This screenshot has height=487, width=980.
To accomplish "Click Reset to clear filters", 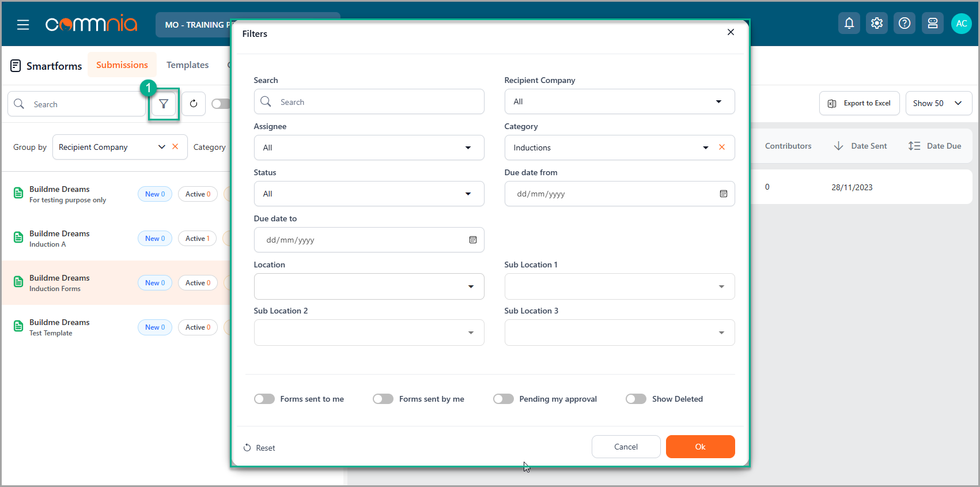I will click(x=259, y=448).
